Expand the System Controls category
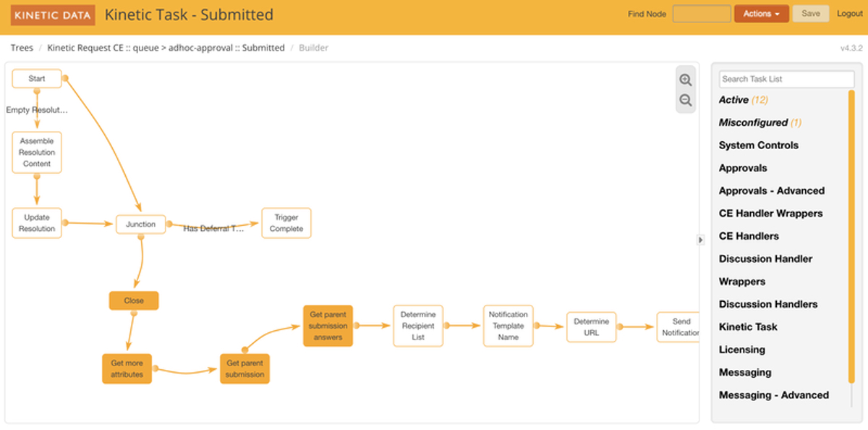 [759, 145]
